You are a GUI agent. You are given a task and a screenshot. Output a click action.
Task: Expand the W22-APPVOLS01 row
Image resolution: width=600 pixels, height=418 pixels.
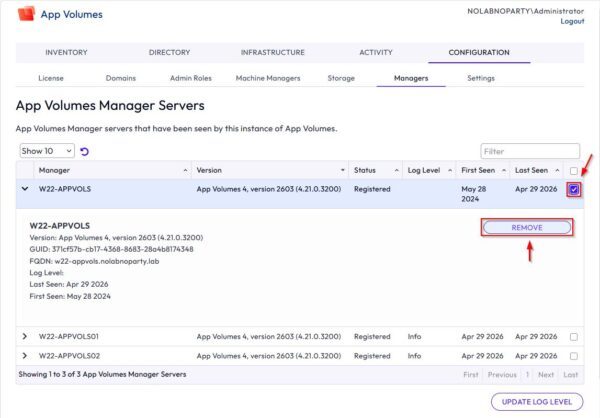point(25,336)
